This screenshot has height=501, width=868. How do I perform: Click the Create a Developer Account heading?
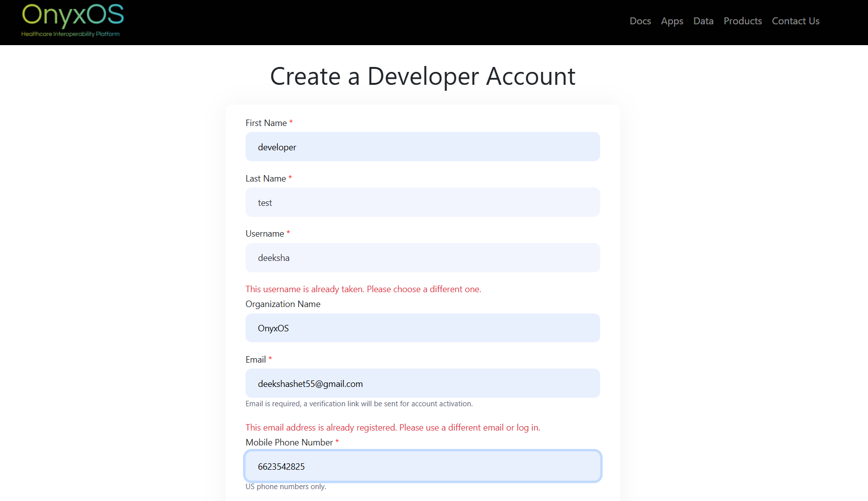click(423, 76)
